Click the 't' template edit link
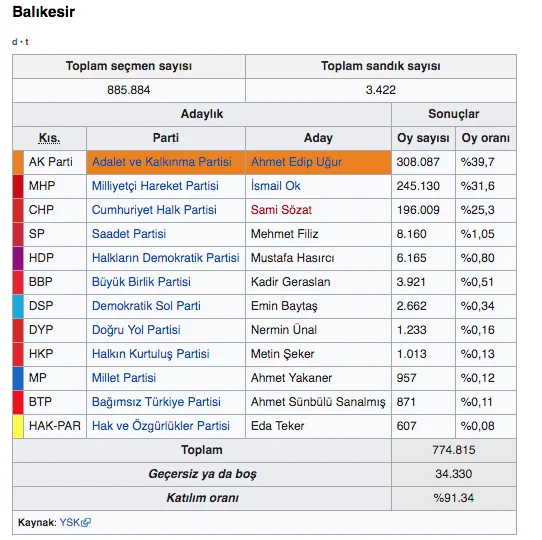542x540 pixels. 27,42
